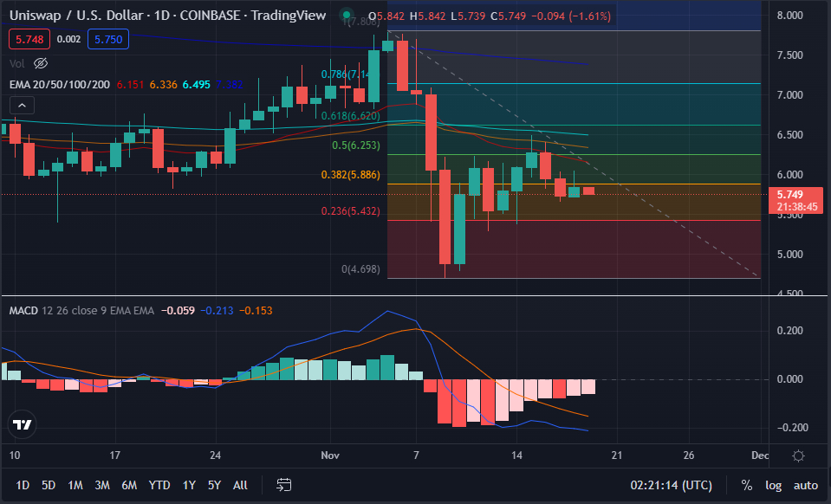Select the 5D time range
The width and height of the screenshot is (831, 504).
coord(49,485)
